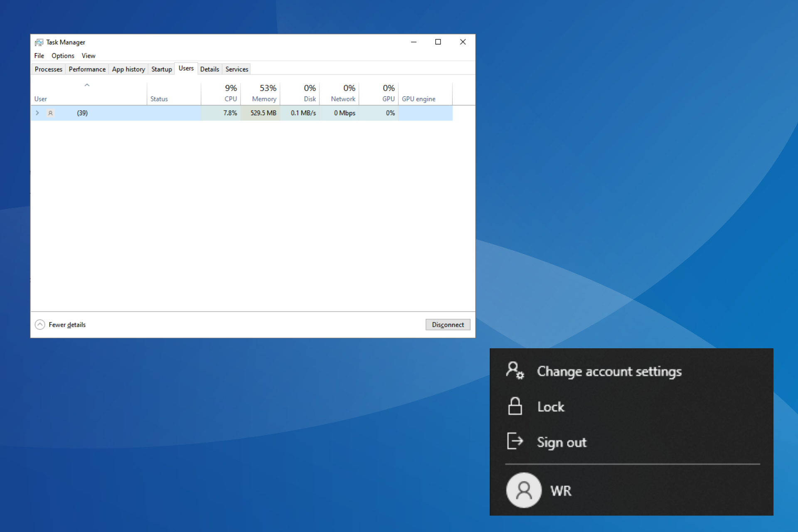Click the Task Manager app icon in the title bar
The height and width of the screenshot is (532, 798).
pos(39,42)
